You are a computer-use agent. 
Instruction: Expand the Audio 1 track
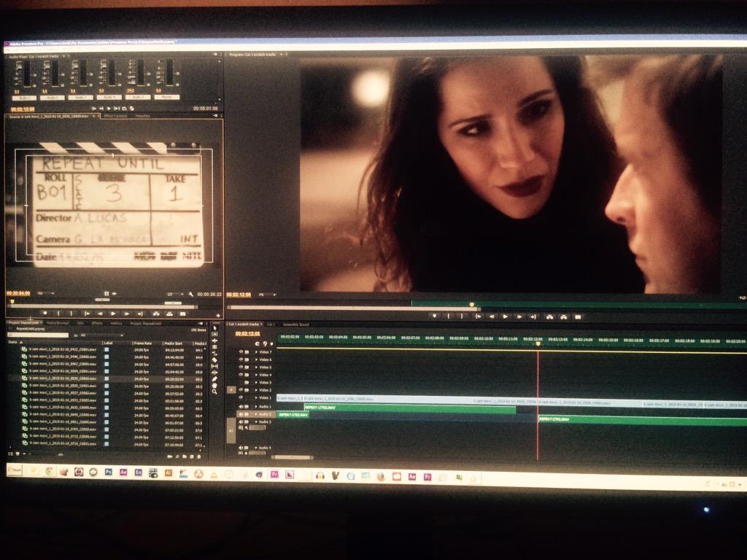click(x=255, y=407)
